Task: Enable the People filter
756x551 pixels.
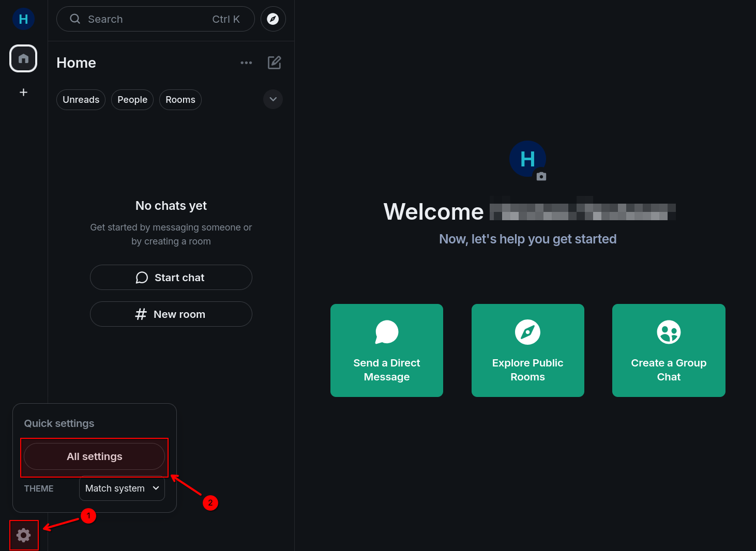Action: click(x=132, y=99)
